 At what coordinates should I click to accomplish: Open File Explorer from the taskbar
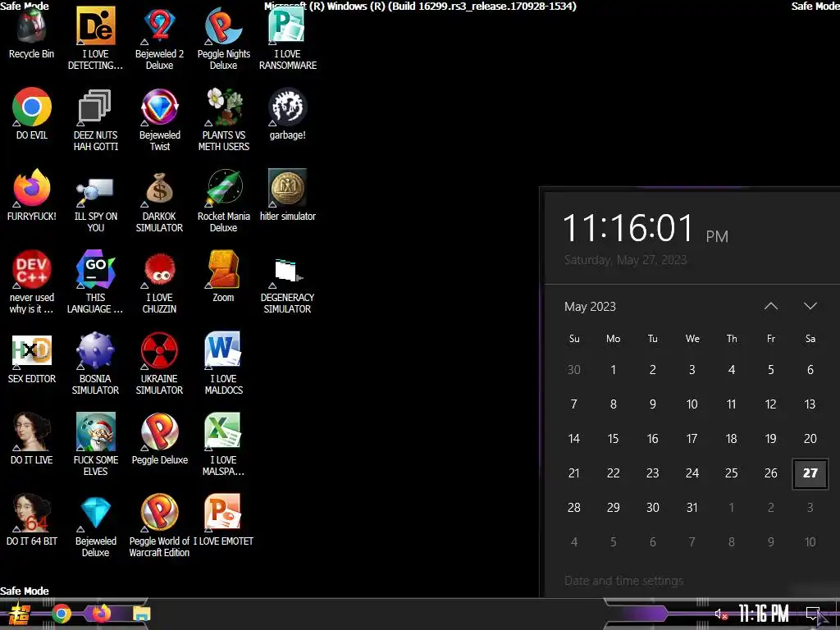[141, 614]
